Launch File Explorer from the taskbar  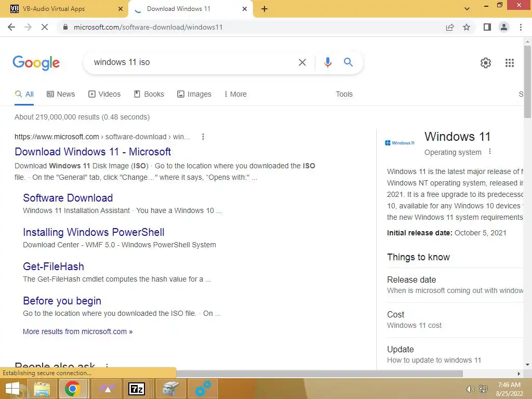[x=42, y=389]
